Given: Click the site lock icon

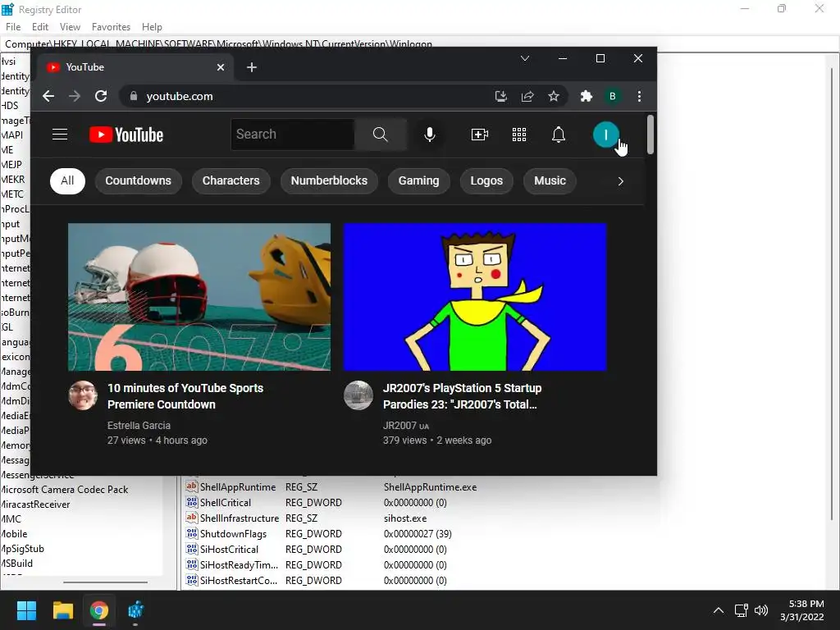Looking at the screenshot, I should click(134, 96).
